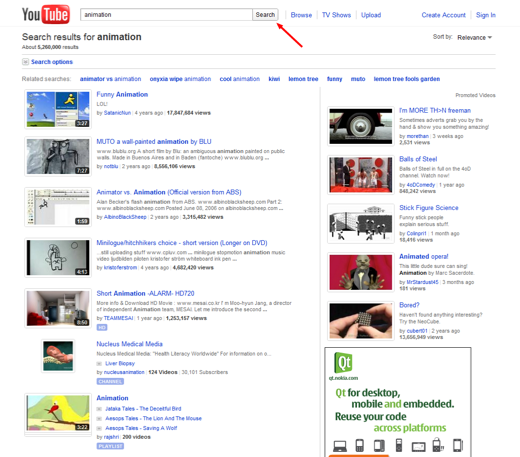Open Stick Figure Science title link
Screen dimensions: 520x457
(429, 208)
